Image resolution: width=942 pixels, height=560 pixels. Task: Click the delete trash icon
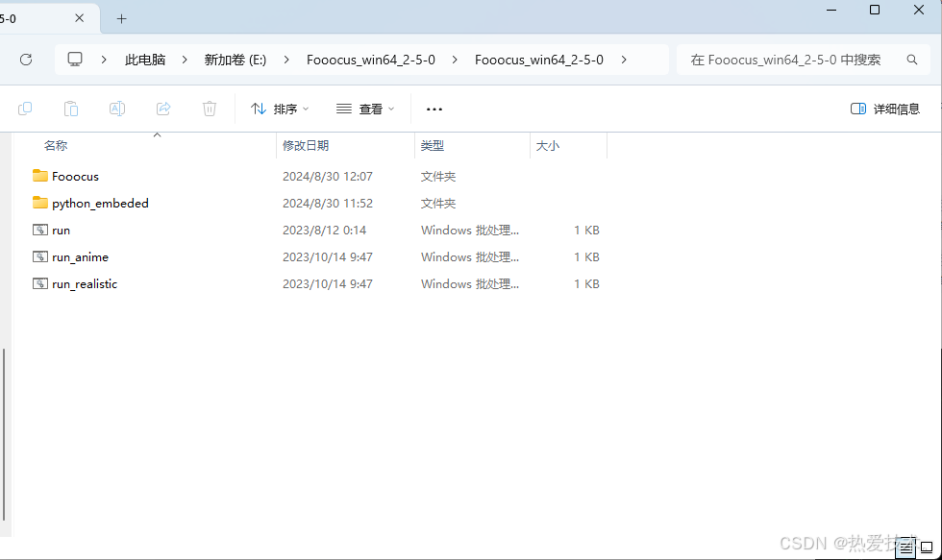(x=210, y=109)
